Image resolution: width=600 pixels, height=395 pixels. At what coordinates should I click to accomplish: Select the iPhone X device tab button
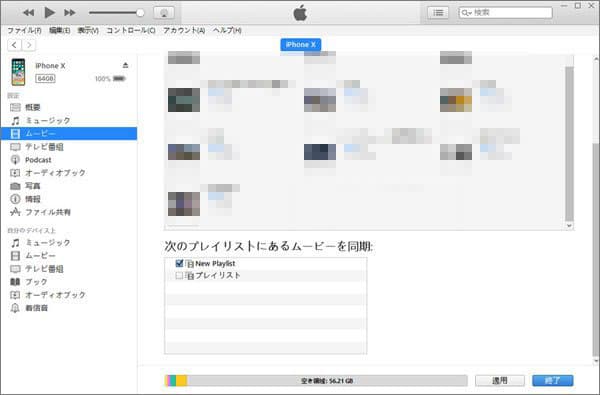[301, 44]
